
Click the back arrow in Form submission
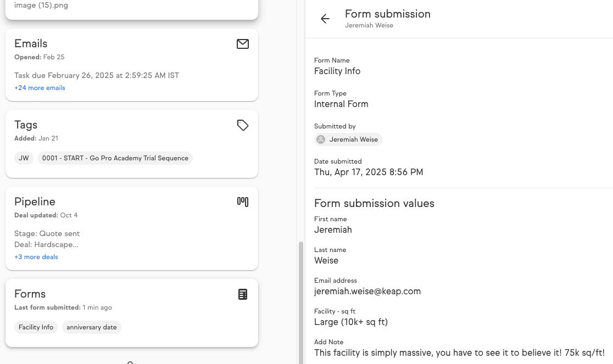pyautogui.click(x=325, y=19)
